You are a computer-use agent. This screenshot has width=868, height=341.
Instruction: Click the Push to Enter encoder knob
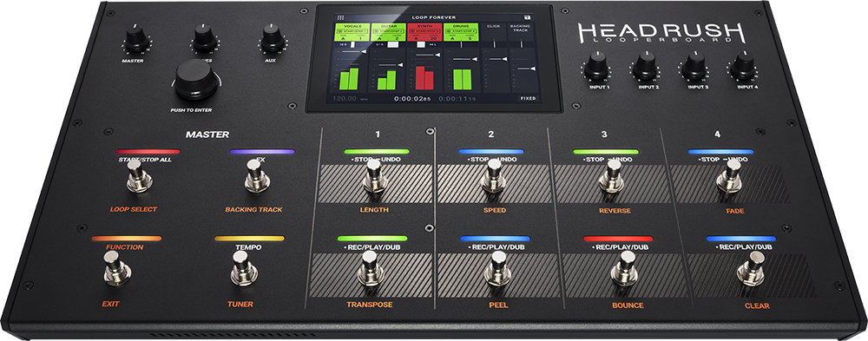(194, 79)
